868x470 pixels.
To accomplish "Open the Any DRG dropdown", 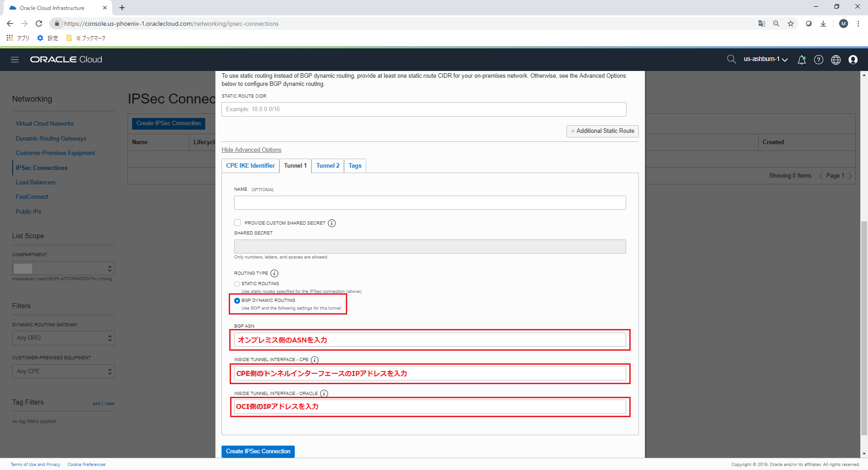I will pos(63,338).
